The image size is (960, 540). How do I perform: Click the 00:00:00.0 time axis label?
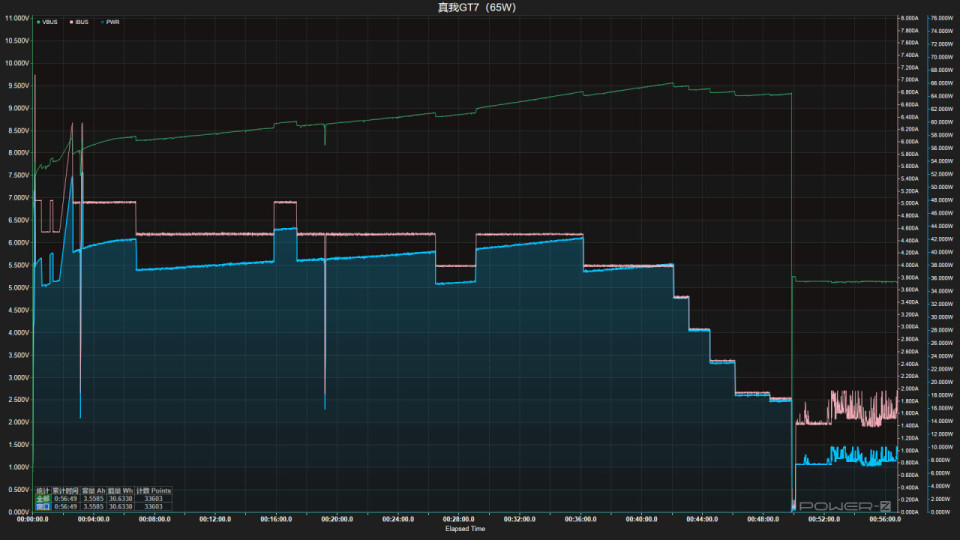32,519
